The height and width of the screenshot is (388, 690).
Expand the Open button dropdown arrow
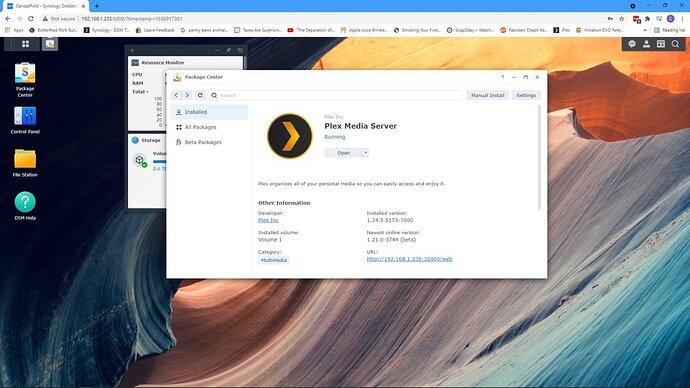pyautogui.click(x=366, y=153)
